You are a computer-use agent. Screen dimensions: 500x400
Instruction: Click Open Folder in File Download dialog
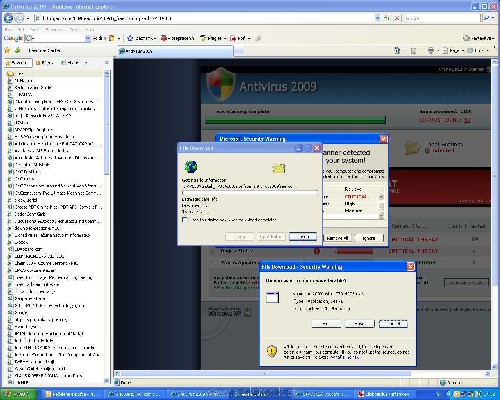pyautogui.click(x=271, y=237)
